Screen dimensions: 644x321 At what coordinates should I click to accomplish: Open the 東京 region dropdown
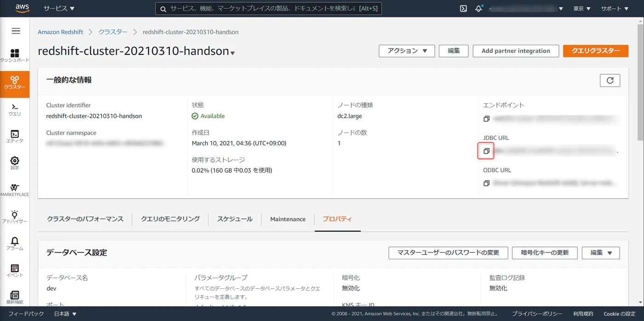click(x=582, y=9)
